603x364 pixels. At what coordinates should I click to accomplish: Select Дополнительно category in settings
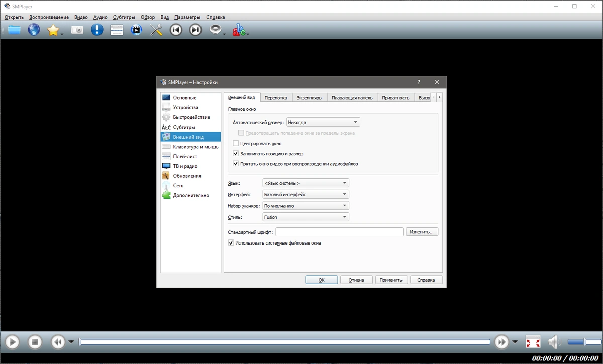point(190,195)
